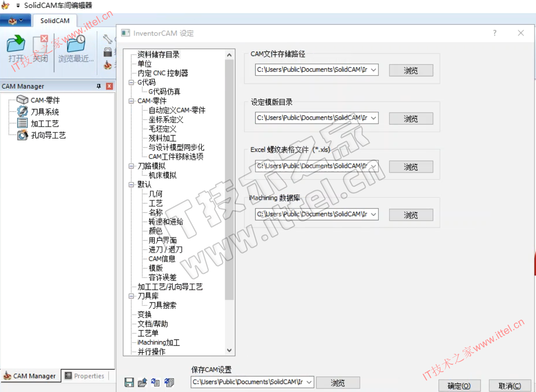
Task: Collapse the 默认 tree node
Action: pos(131,185)
